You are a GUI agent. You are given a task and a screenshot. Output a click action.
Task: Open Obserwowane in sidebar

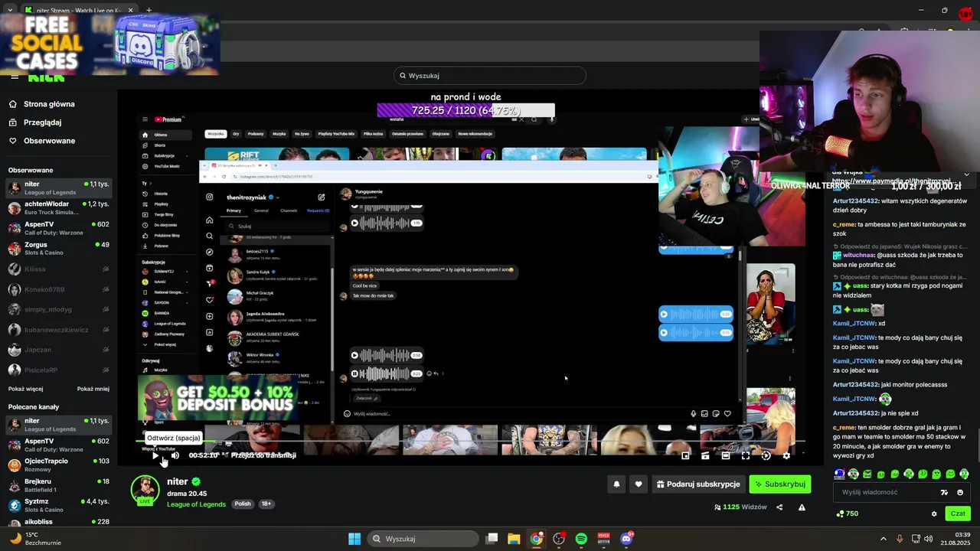pos(49,141)
